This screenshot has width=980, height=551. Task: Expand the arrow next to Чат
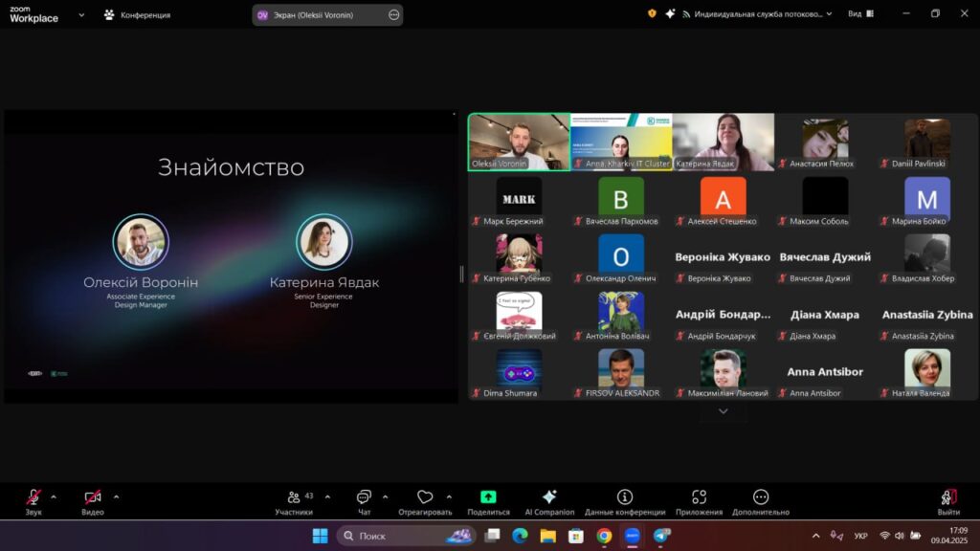click(x=385, y=497)
